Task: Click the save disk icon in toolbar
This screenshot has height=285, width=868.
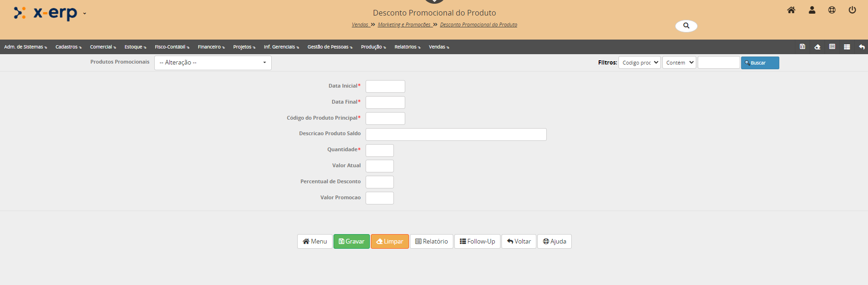Action: tap(802, 47)
